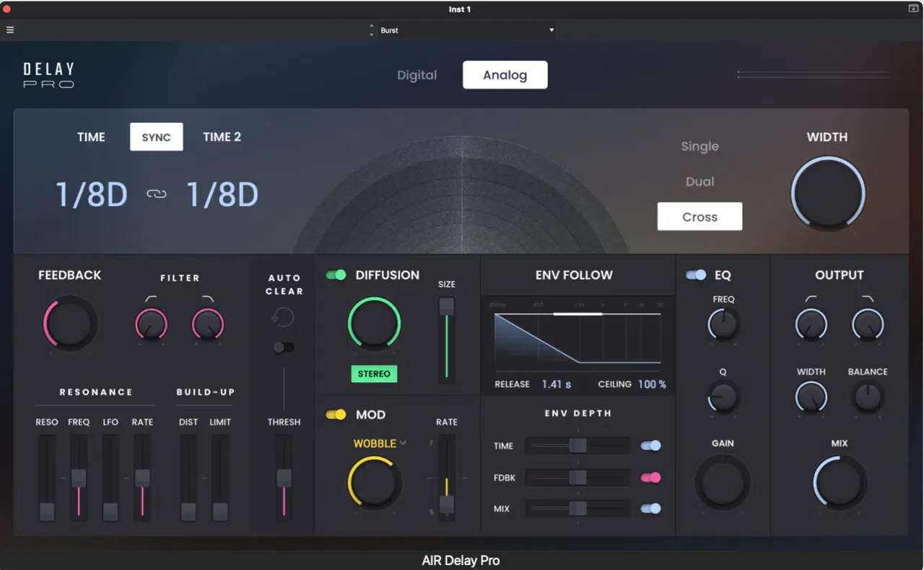Toggle the Auto Clear switch
The image size is (924, 570).
(x=283, y=347)
